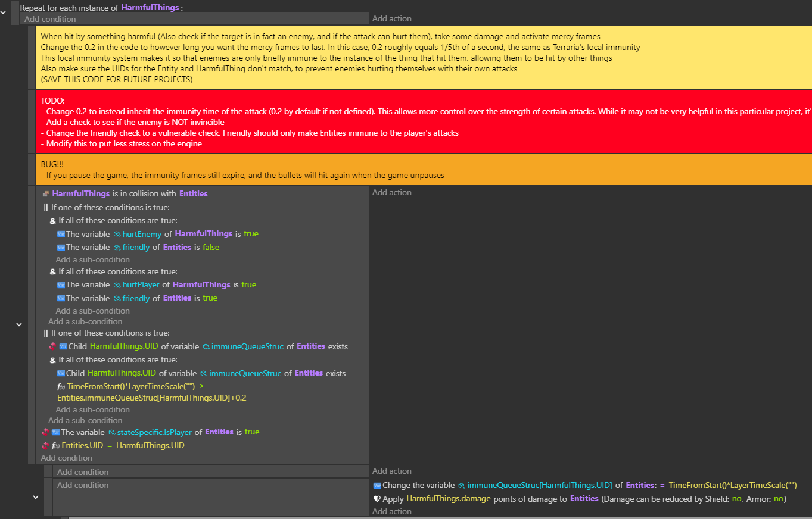The height and width of the screenshot is (519, 812).
Task: Click the variable icon of Change the variable action
Action: pos(377,486)
